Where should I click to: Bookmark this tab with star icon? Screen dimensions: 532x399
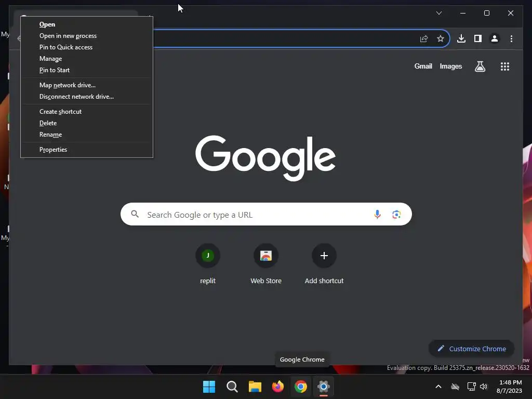click(x=441, y=38)
